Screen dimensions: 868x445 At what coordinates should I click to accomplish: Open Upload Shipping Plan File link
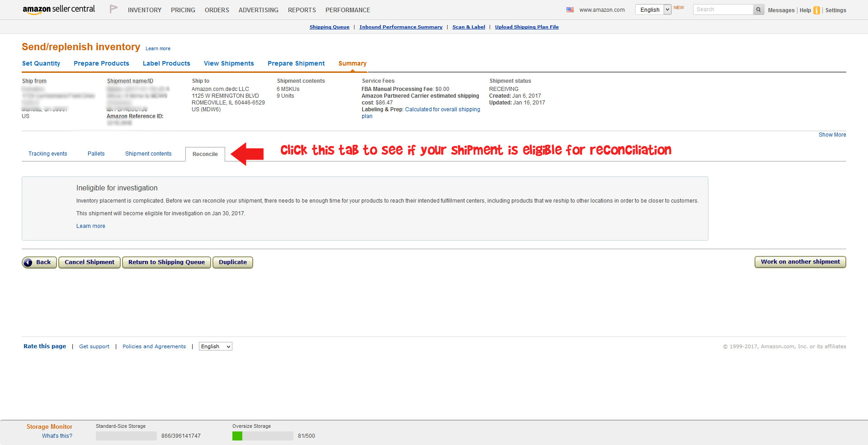527,27
